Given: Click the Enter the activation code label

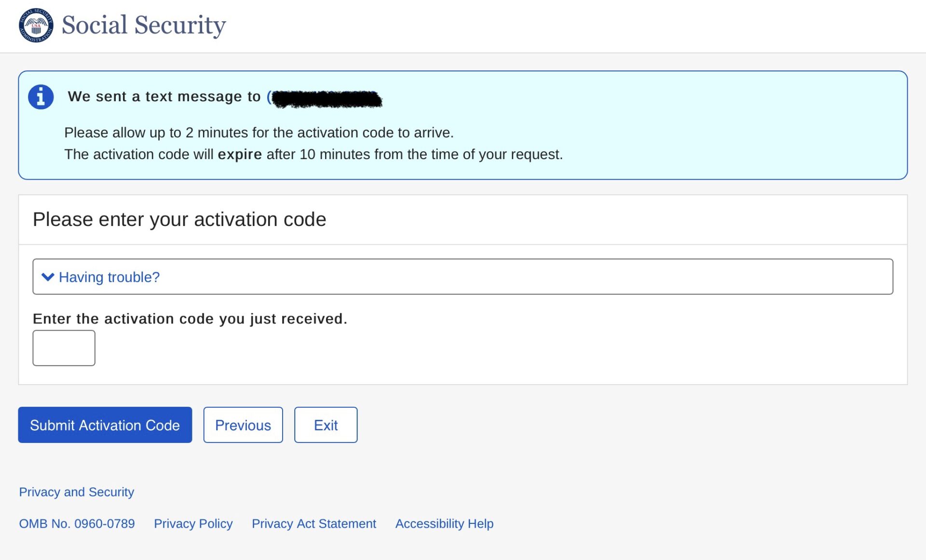Looking at the screenshot, I should (190, 319).
